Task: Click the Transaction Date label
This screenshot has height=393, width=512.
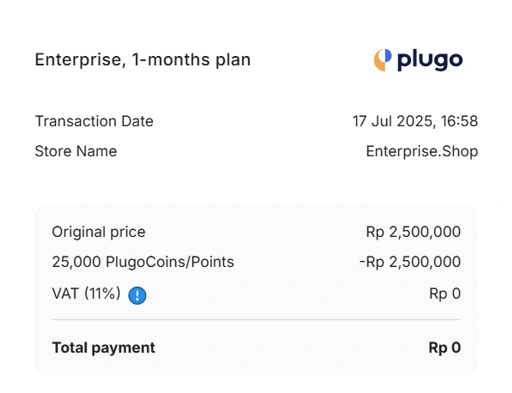Action: pos(94,121)
